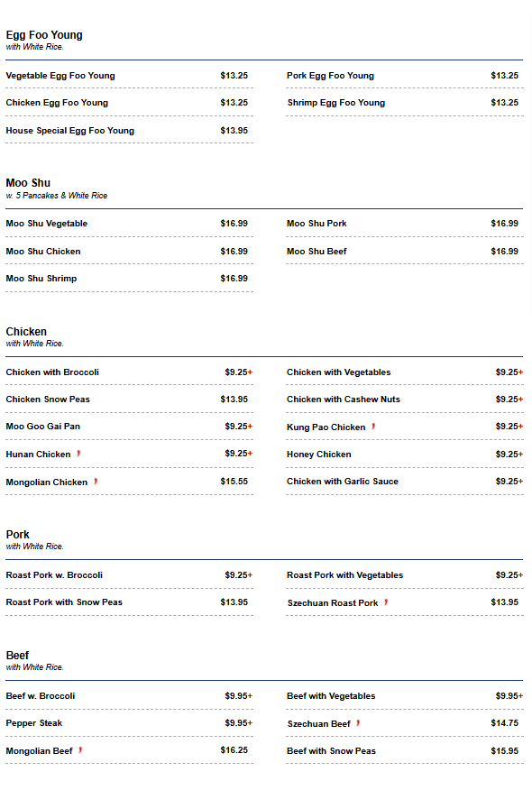Expand the $9.95+ price for Pepper Steak
Image resolution: width=532 pixels, height=790 pixels.
[x=238, y=723]
